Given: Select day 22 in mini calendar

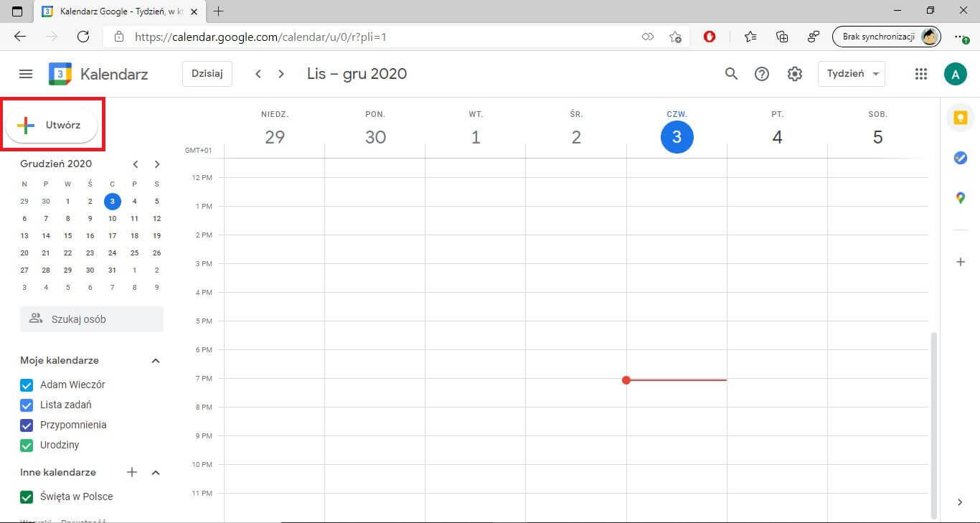Looking at the screenshot, I should coord(67,253).
